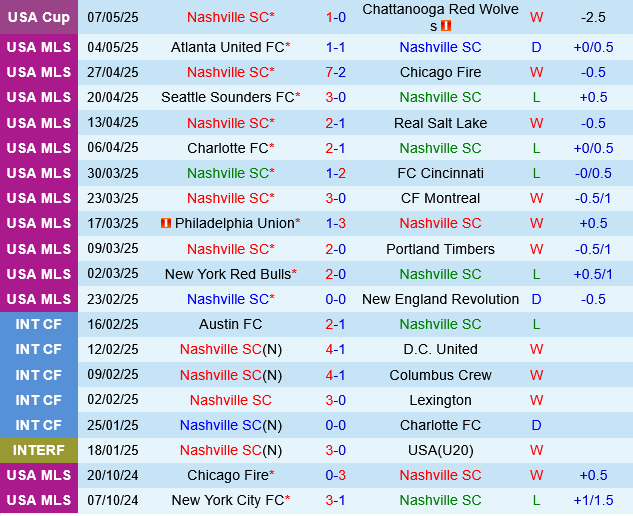Click Seattle Sounders FC team link

pos(228,97)
